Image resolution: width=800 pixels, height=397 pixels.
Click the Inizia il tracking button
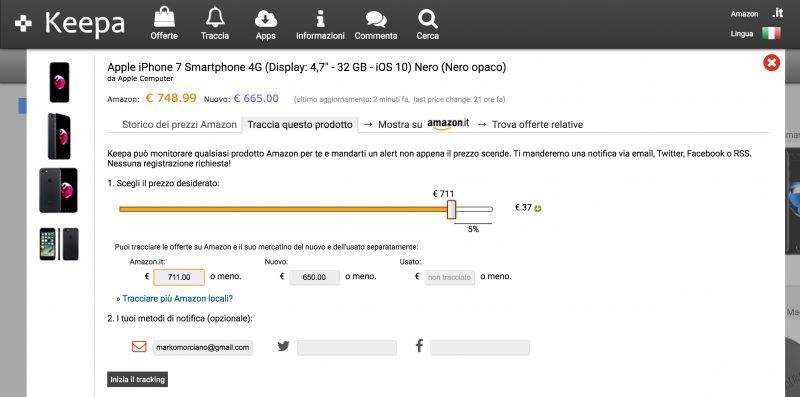138,380
